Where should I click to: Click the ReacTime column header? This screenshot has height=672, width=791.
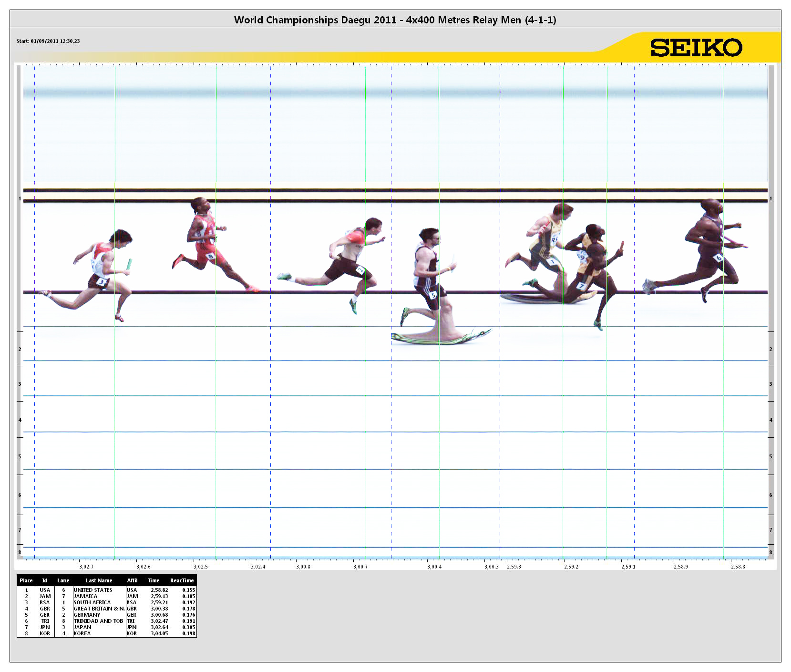coord(182,580)
